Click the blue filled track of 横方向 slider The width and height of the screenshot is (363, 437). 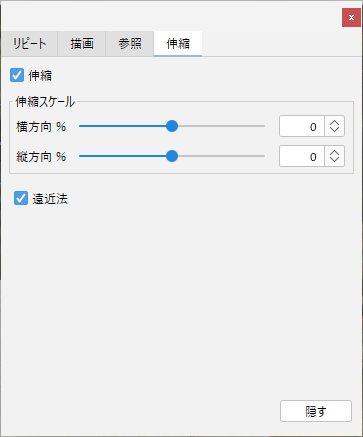pos(123,126)
